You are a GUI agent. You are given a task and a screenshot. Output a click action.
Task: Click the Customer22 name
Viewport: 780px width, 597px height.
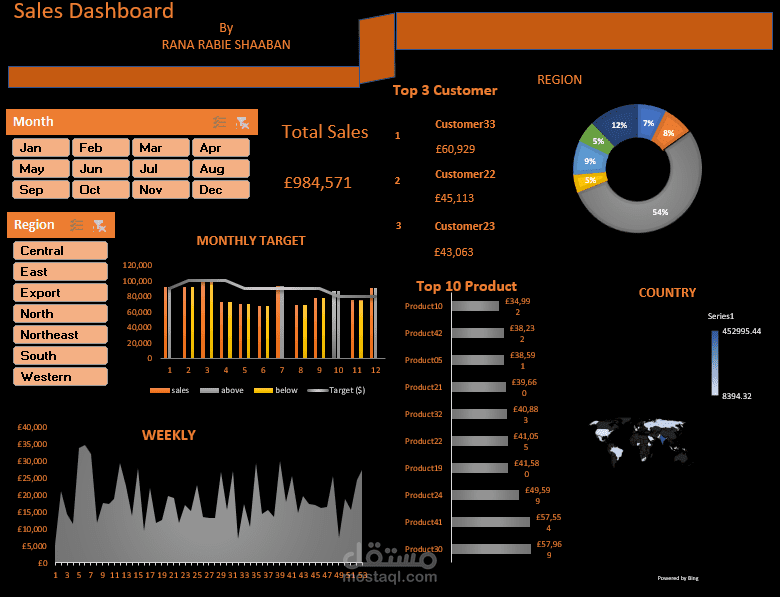(465, 174)
